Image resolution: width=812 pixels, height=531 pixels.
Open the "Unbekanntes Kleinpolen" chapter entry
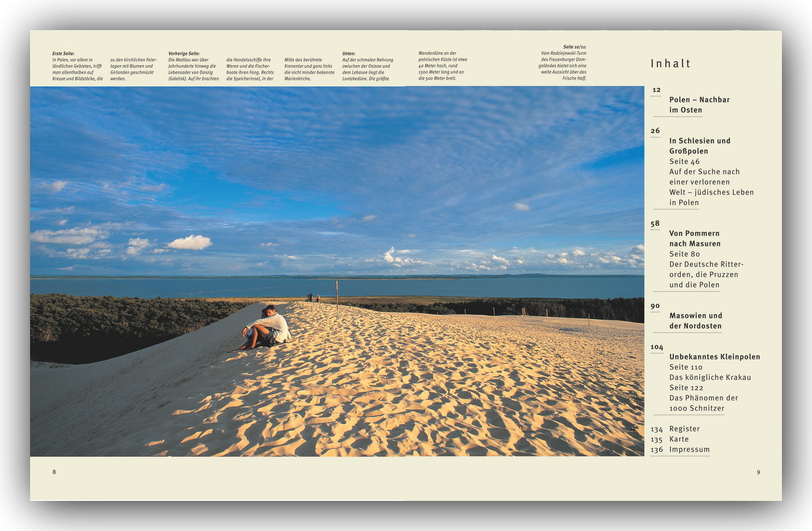click(714, 357)
